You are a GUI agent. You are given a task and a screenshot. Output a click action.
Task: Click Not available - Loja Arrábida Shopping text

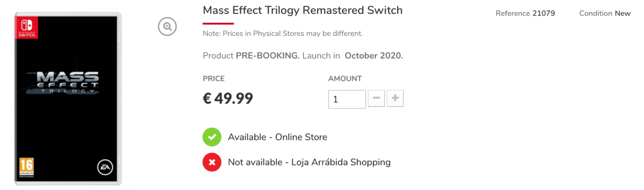click(309, 162)
